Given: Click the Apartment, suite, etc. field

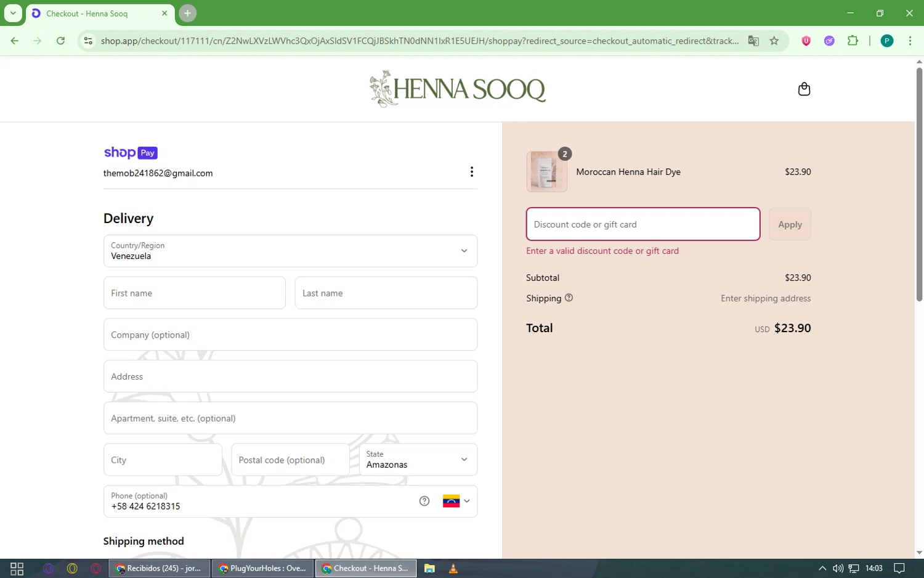Looking at the screenshot, I should pyautogui.click(x=290, y=418).
